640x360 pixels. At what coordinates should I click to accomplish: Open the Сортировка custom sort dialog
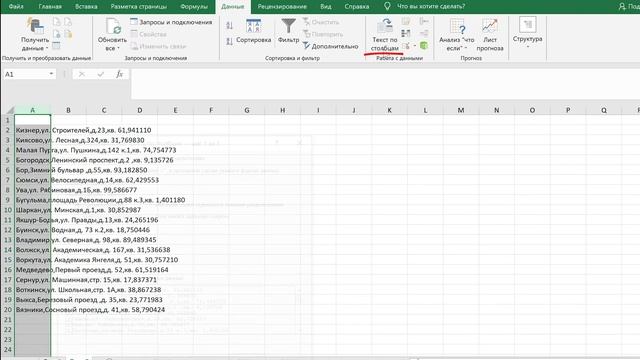coord(253,31)
